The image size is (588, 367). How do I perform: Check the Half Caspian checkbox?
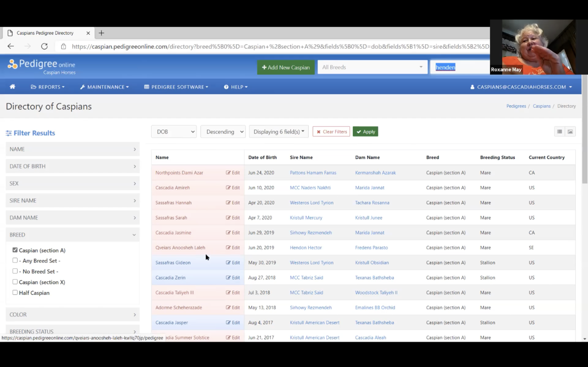(x=15, y=293)
